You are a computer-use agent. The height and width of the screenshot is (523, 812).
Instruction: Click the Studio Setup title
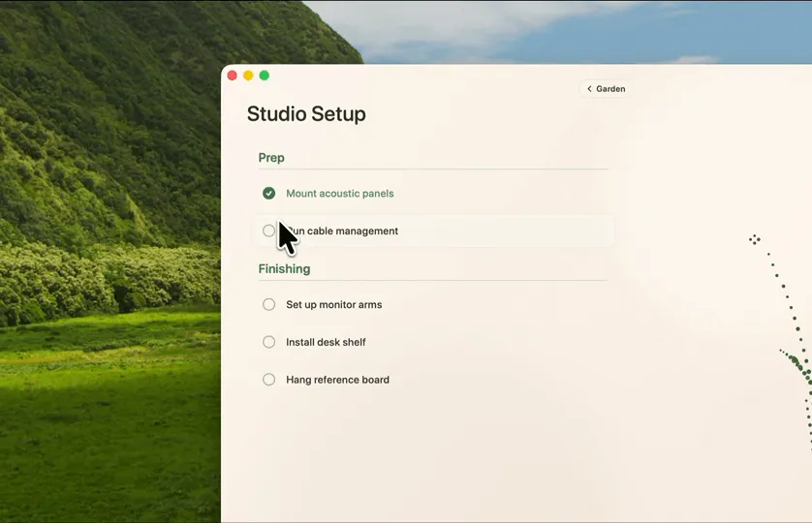coord(306,114)
